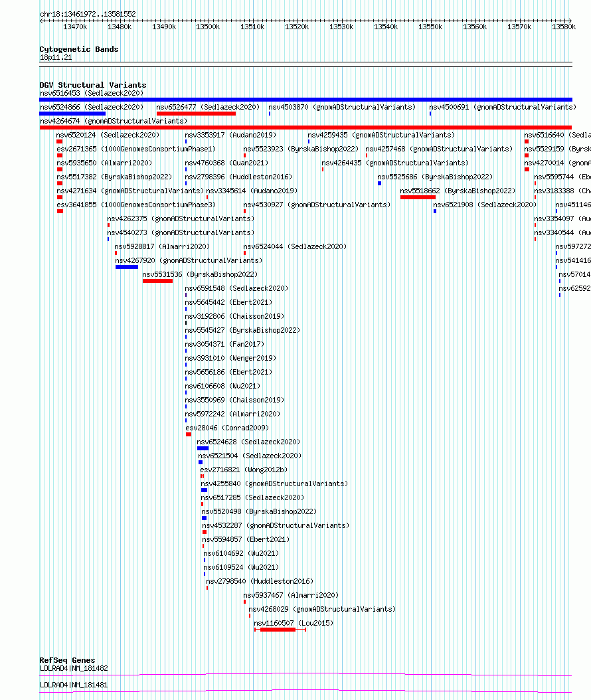
Task: Select nsv2798396 (Huddleston2016) variant label
Action: [239, 177]
